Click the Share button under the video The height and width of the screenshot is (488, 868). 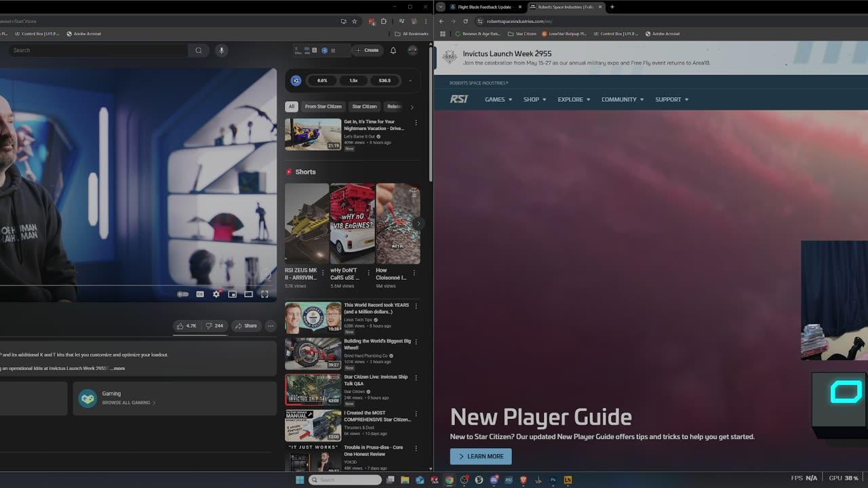(x=246, y=326)
